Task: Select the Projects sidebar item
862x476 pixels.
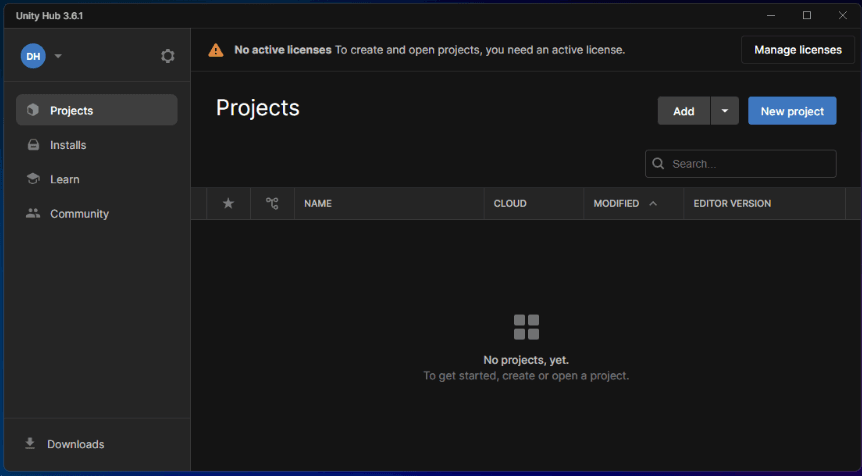Action: click(97, 110)
